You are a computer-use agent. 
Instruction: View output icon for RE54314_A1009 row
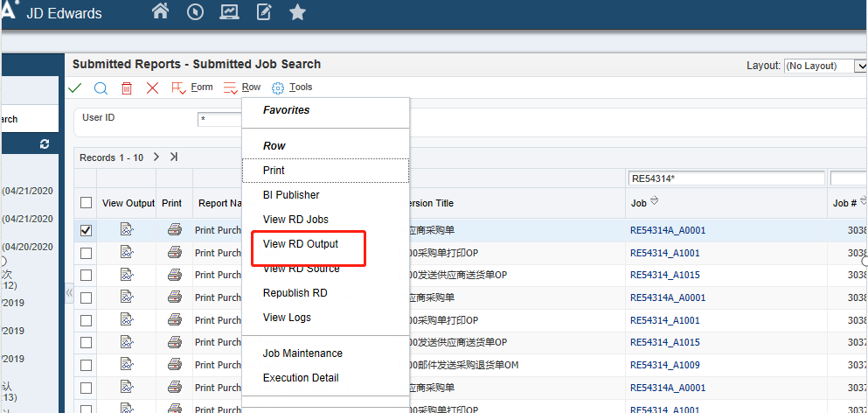tap(127, 364)
